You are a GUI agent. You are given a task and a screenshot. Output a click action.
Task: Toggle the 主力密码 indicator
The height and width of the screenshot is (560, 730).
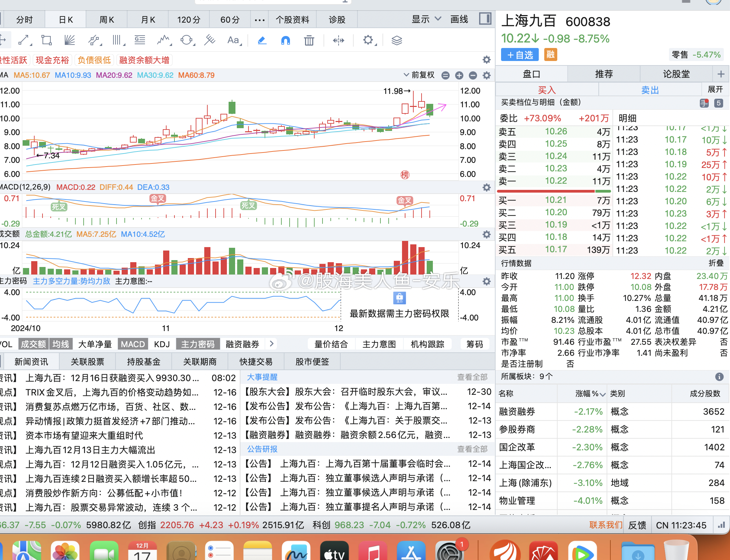coord(198,344)
